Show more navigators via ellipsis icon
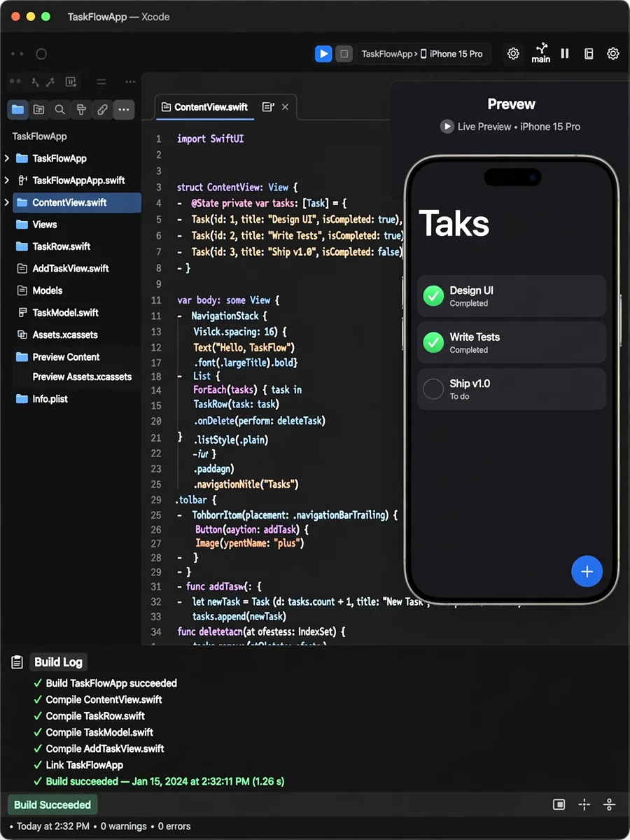This screenshot has width=630, height=840. click(124, 110)
